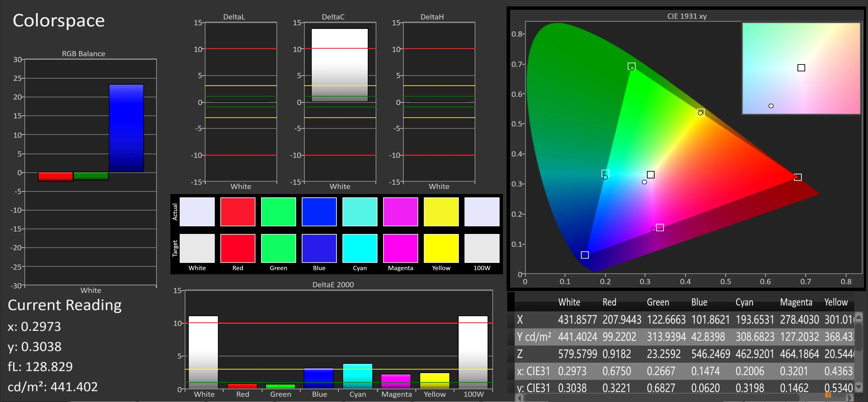Image resolution: width=868 pixels, height=402 pixels.
Task: Click the Green y value 0.6827
Action: coord(661,388)
